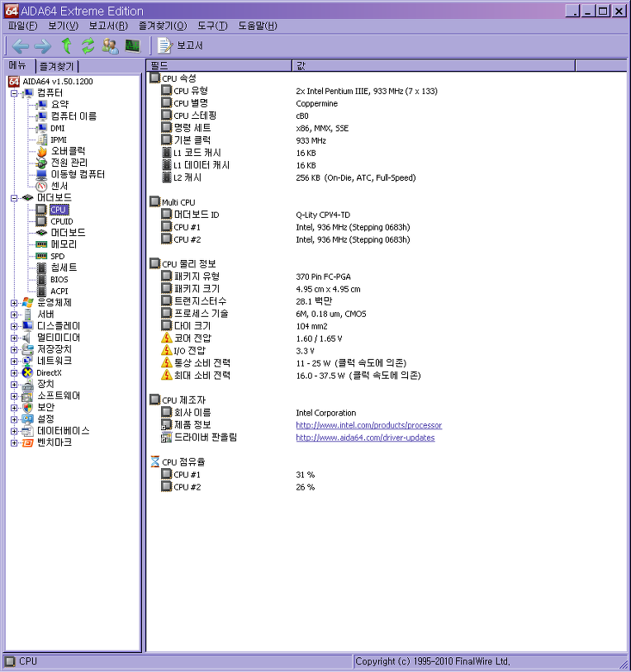631x672 pixels.
Task: Select the 오버클럭 flame icon item
Action: [x=42, y=151]
